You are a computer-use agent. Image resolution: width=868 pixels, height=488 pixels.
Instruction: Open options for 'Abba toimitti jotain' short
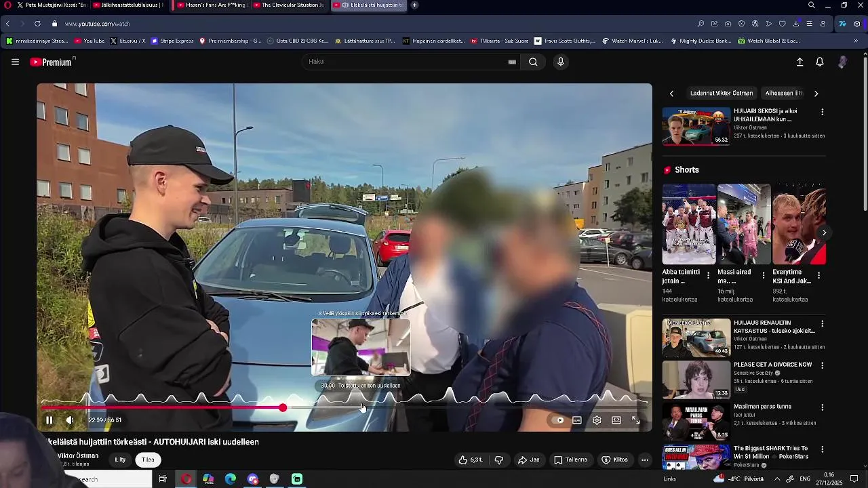(709, 276)
